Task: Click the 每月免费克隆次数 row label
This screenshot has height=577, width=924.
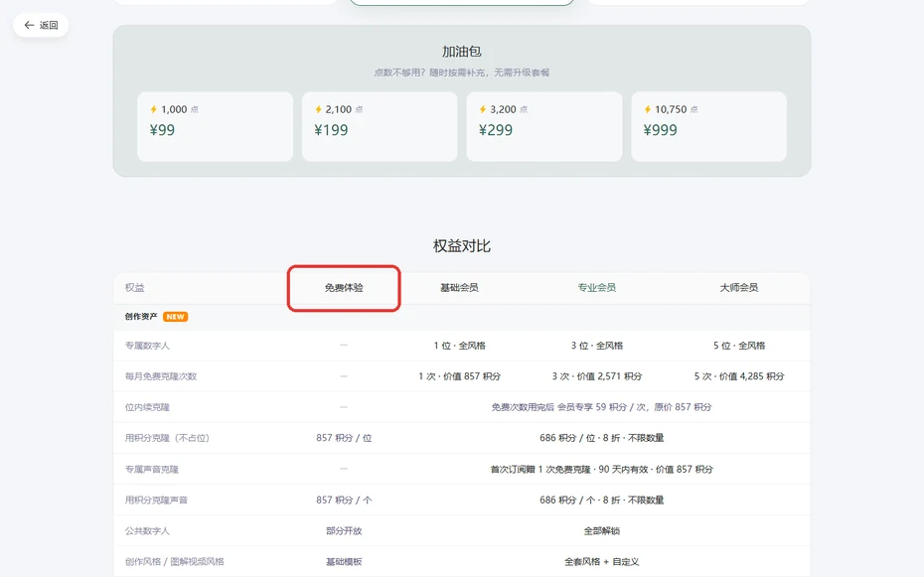Action: [160, 376]
